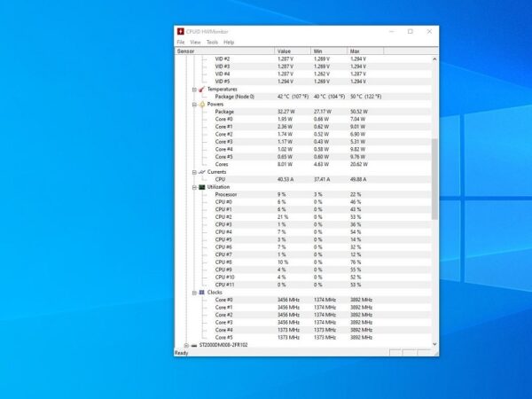Click the vertical scrollbar thumb
Image resolution: width=532 pixels, height=399 pixels.
click(434, 179)
